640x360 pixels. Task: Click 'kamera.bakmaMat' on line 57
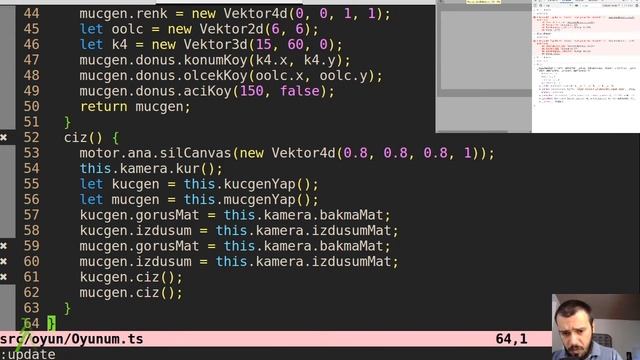click(323, 215)
